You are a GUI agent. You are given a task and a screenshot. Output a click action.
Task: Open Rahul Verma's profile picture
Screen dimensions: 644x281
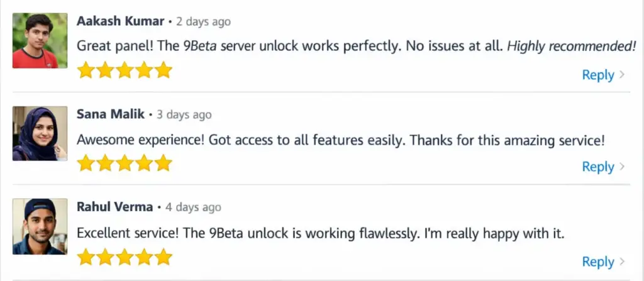pos(40,226)
